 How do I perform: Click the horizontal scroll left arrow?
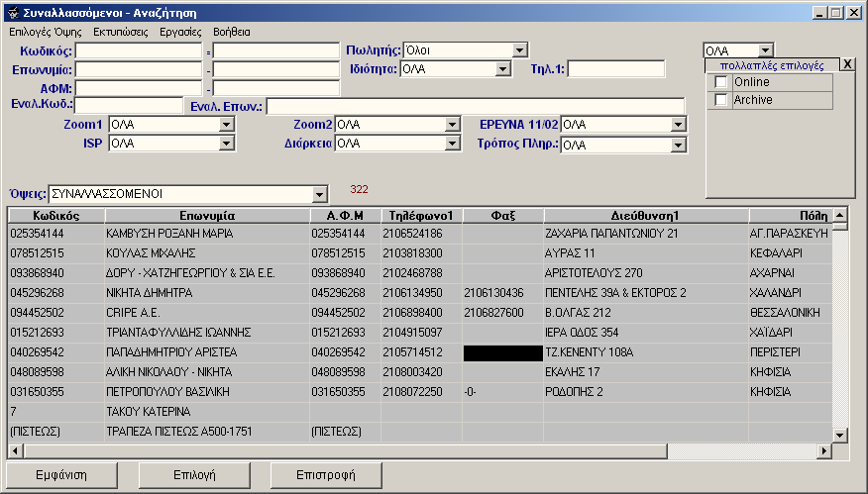[16, 450]
